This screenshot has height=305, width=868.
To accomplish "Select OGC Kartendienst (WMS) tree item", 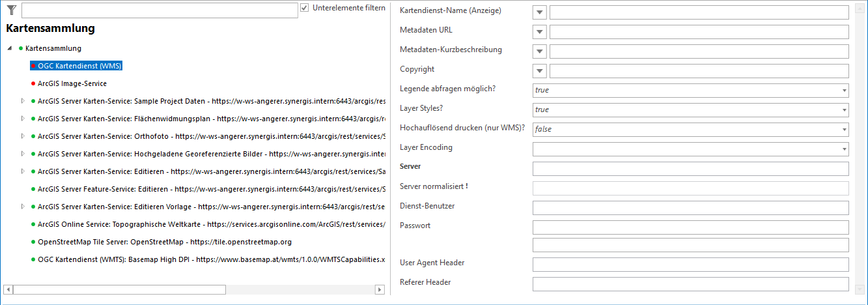I will 79,66.
